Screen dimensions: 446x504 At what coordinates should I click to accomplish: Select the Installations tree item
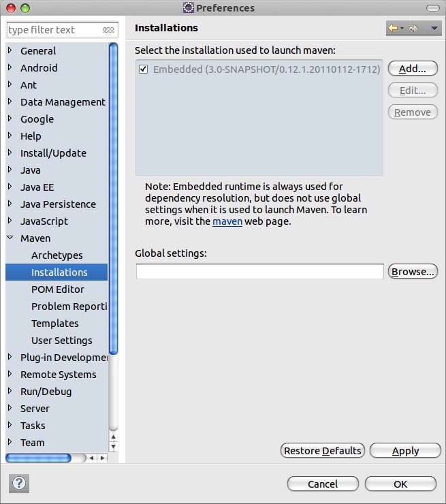click(x=57, y=272)
